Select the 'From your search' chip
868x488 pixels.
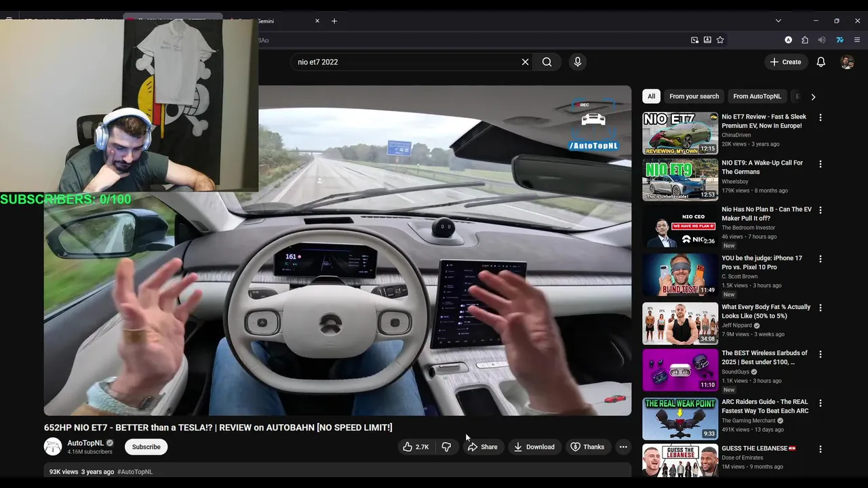(694, 96)
